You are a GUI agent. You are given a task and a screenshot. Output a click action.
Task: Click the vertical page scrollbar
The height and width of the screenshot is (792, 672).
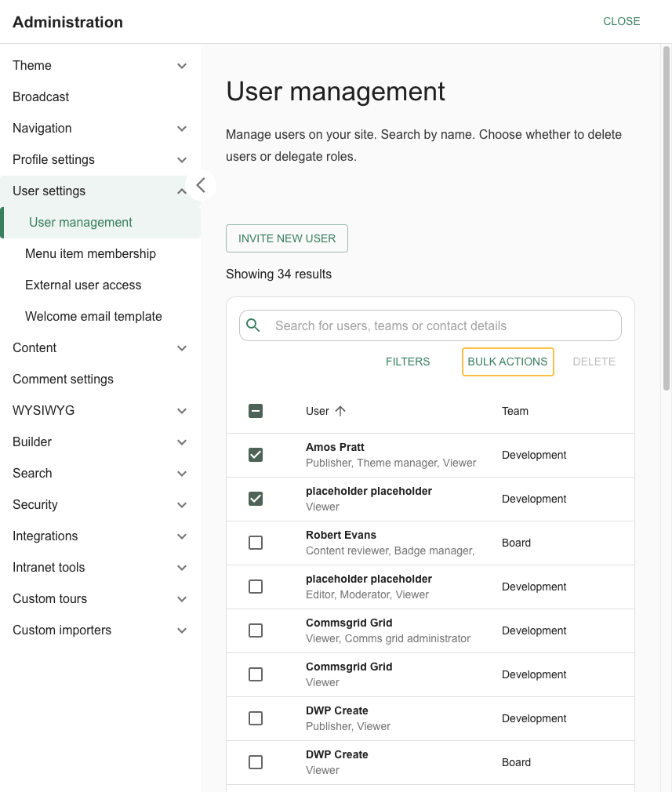(x=666, y=220)
